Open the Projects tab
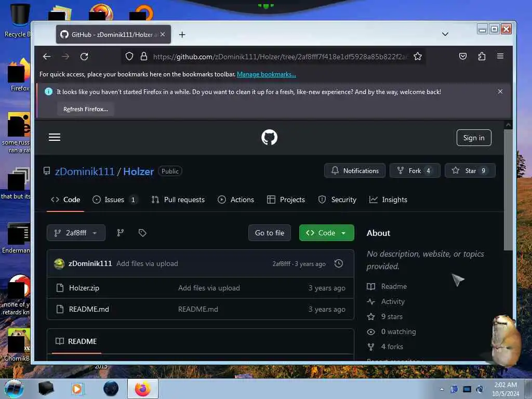532x399 pixels. point(286,200)
